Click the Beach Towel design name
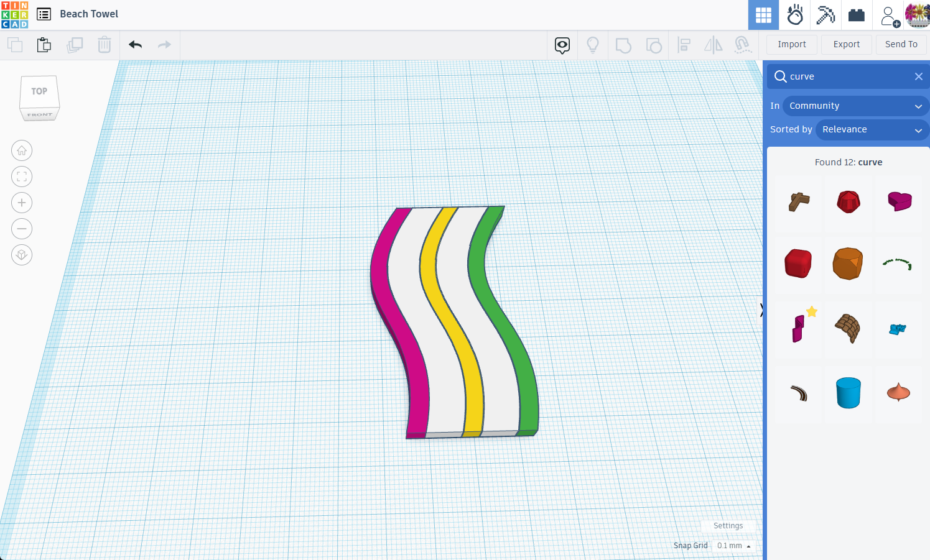The image size is (930, 560). tap(89, 14)
